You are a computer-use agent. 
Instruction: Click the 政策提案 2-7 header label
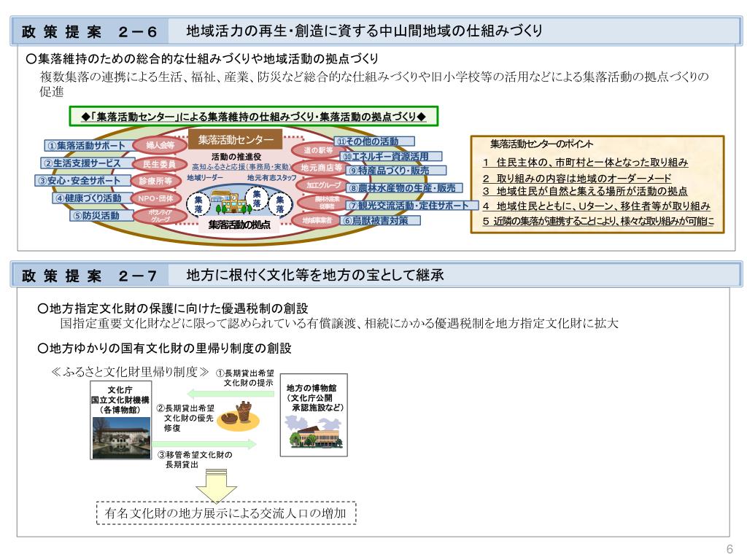[x=89, y=276]
